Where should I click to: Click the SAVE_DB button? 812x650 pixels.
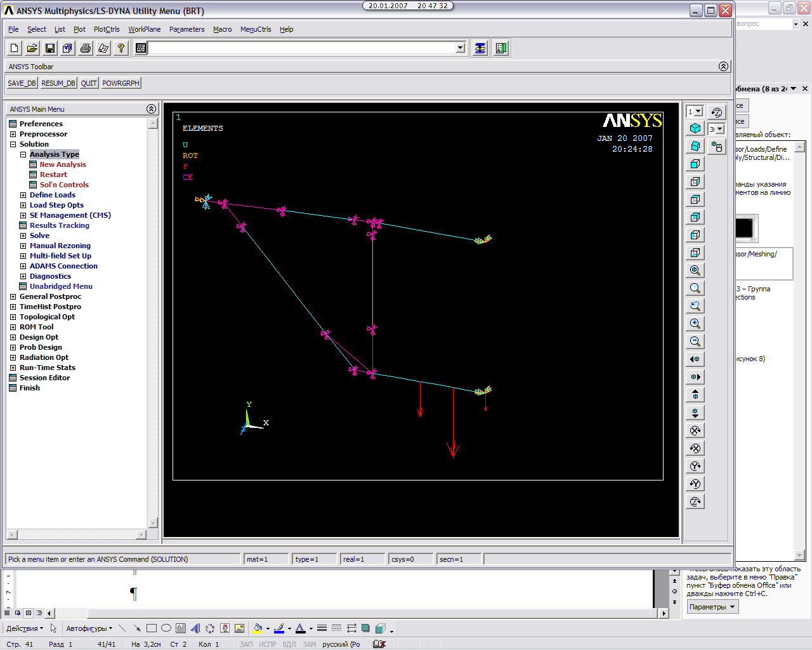(22, 83)
